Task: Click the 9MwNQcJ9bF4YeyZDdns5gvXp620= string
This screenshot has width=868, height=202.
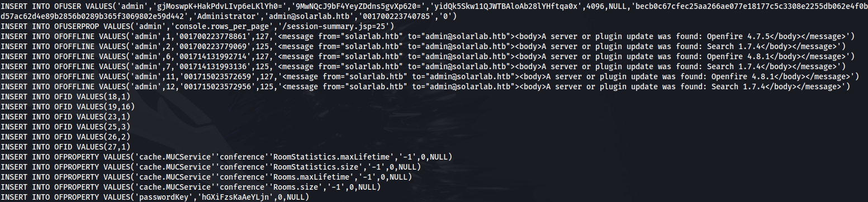Action: point(281,7)
